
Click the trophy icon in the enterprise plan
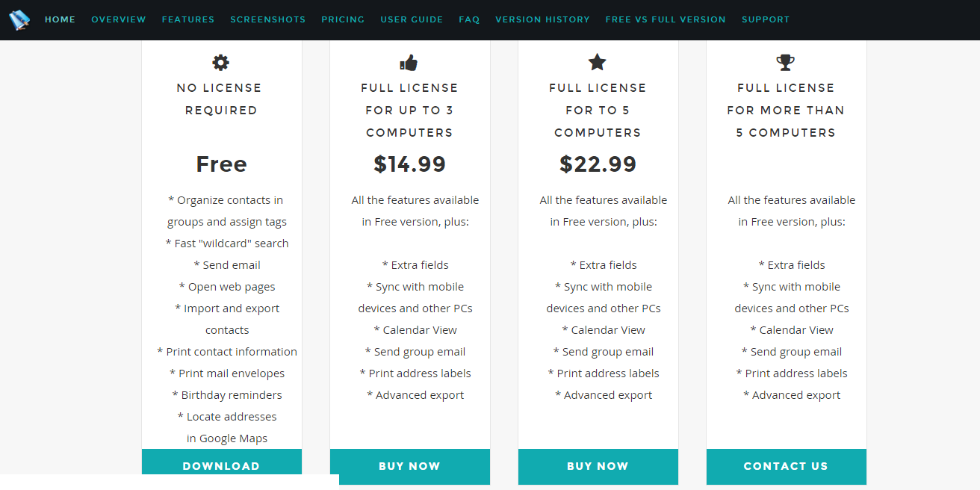pyautogui.click(x=786, y=63)
